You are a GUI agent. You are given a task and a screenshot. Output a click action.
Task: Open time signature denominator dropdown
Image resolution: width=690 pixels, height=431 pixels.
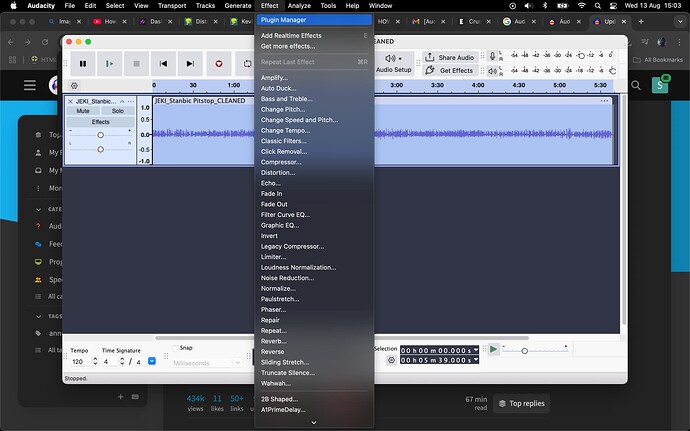point(152,361)
